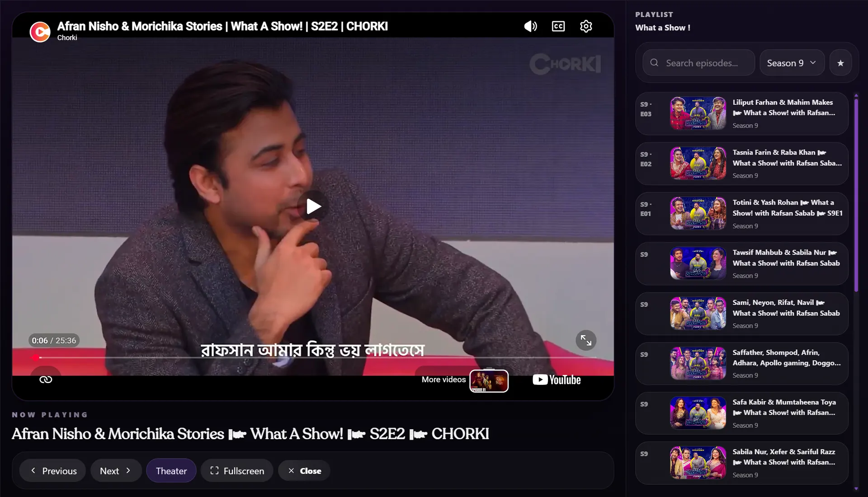The image size is (868, 497).
Task: Click thumbnail of S9 E02 episode
Action: [698, 164]
